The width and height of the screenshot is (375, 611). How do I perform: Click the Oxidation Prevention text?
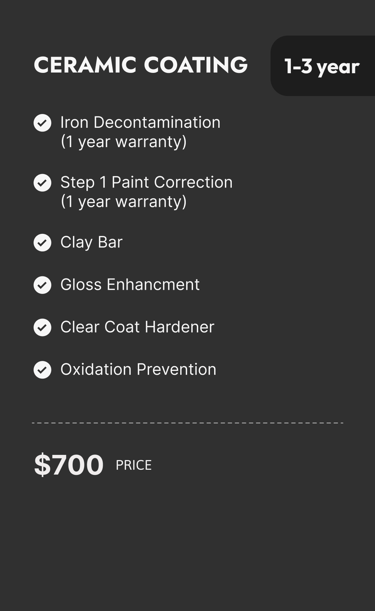pos(138,369)
